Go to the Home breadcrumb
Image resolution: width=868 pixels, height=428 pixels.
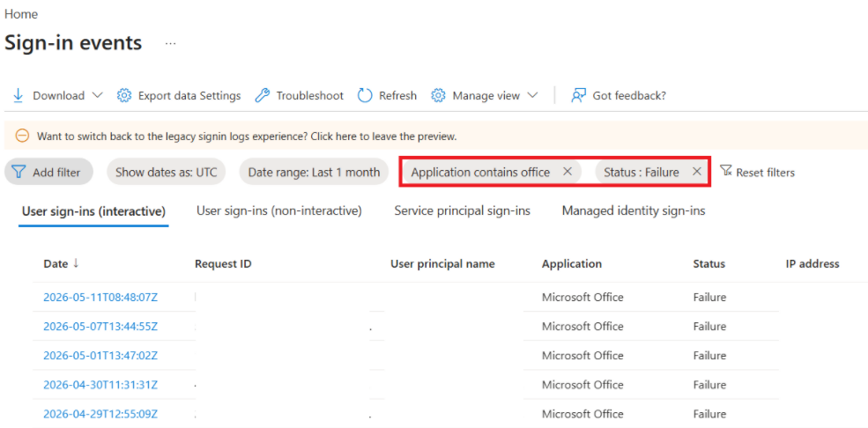point(21,14)
